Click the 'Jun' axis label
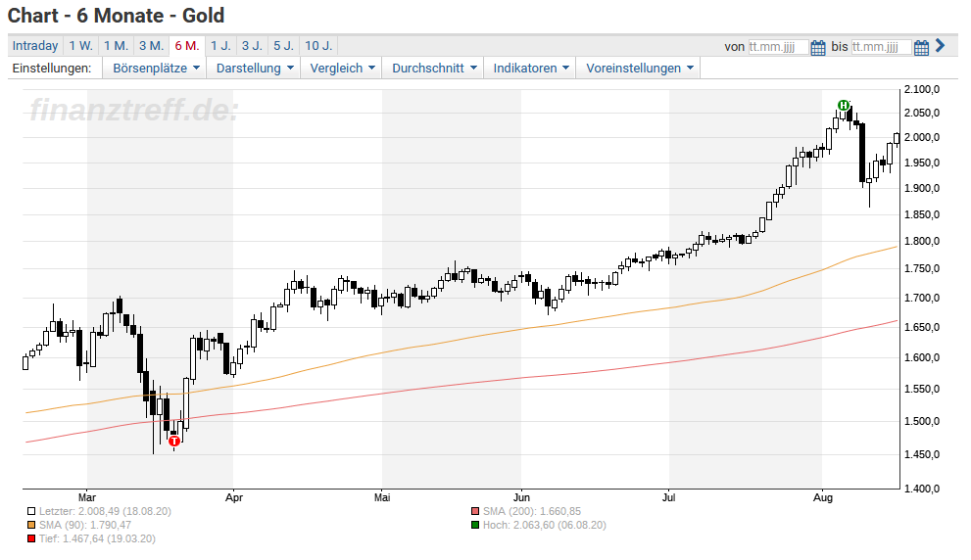The height and width of the screenshot is (560, 971). tap(521, 498)
